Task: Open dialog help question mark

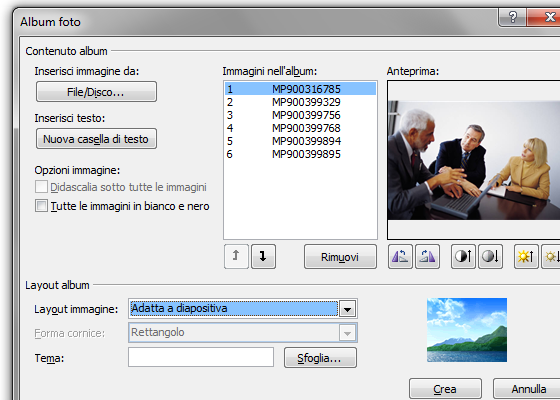Action: 512,17
